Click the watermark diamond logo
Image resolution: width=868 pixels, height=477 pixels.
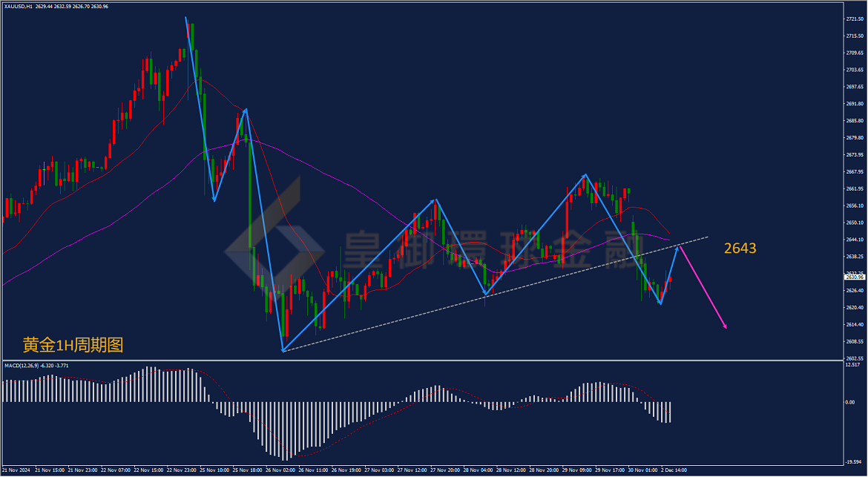point(274,246)
